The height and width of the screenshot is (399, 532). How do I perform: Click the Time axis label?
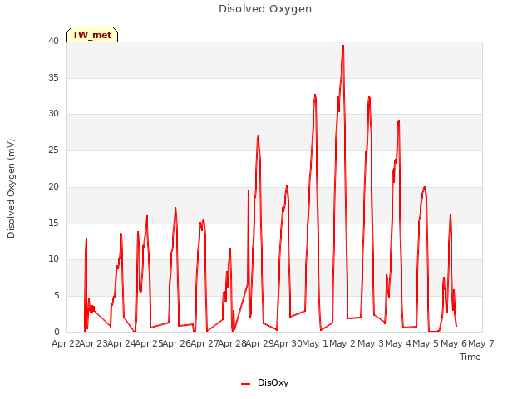click(470, 357)
